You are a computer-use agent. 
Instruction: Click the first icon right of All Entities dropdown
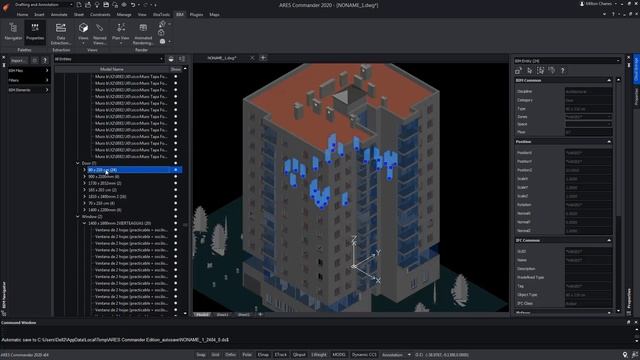[x=171, y=59]
